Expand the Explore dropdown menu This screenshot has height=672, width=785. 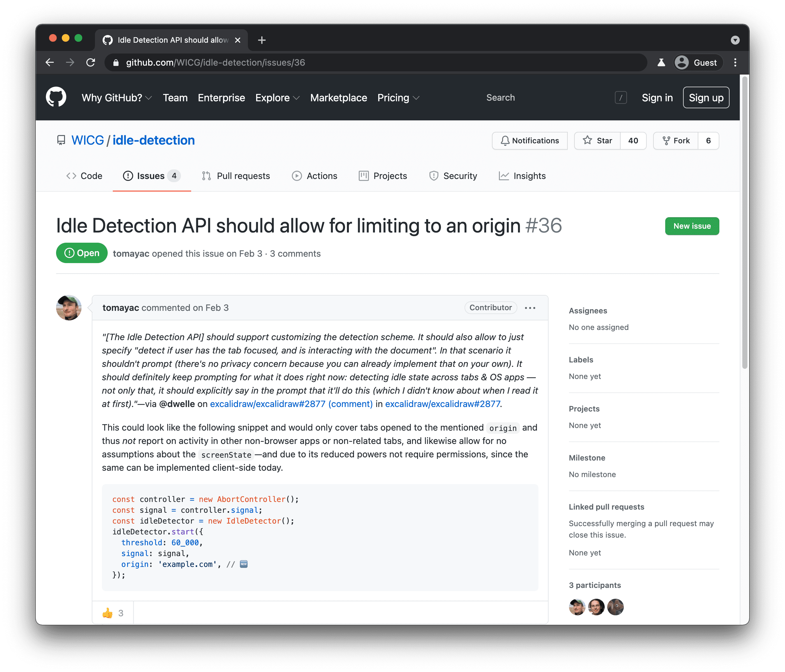(x=277, y=98)
